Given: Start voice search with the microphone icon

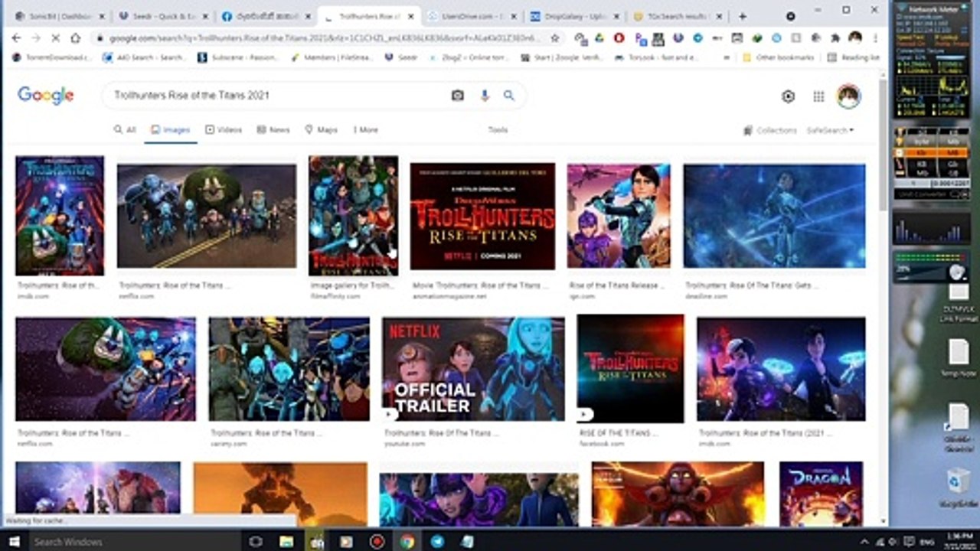Looking at the screenshot, I should (484, 95).
